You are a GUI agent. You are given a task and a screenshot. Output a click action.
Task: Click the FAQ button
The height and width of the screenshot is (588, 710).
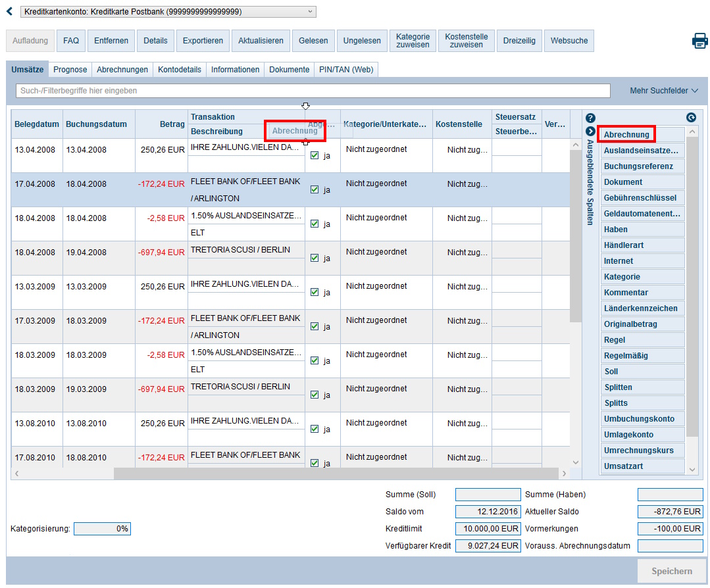coord(71,41)
